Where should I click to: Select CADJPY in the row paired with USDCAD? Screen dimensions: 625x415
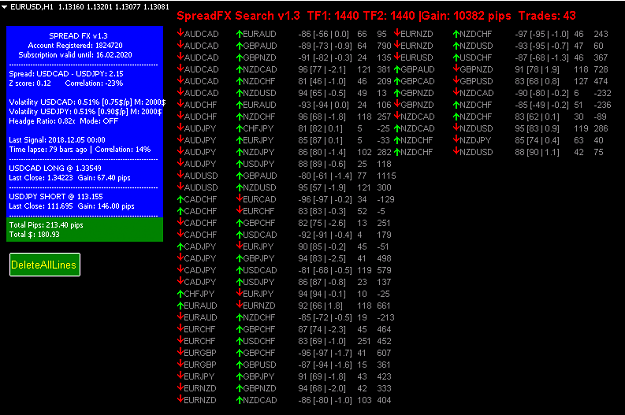pyautogui.click(x=200, y=270)
